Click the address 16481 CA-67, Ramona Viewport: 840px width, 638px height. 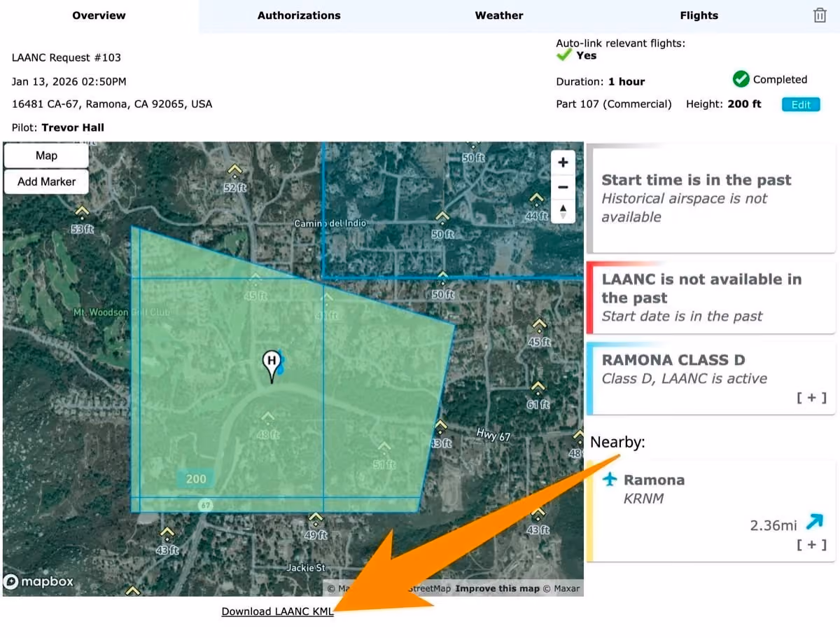[112, 104]
